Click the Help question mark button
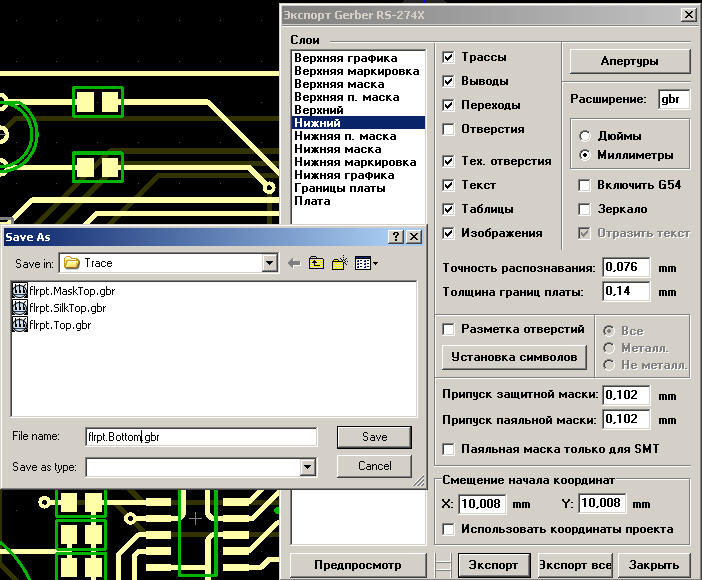The height and width of the screenshot is (580, 702). click(396, 237)
